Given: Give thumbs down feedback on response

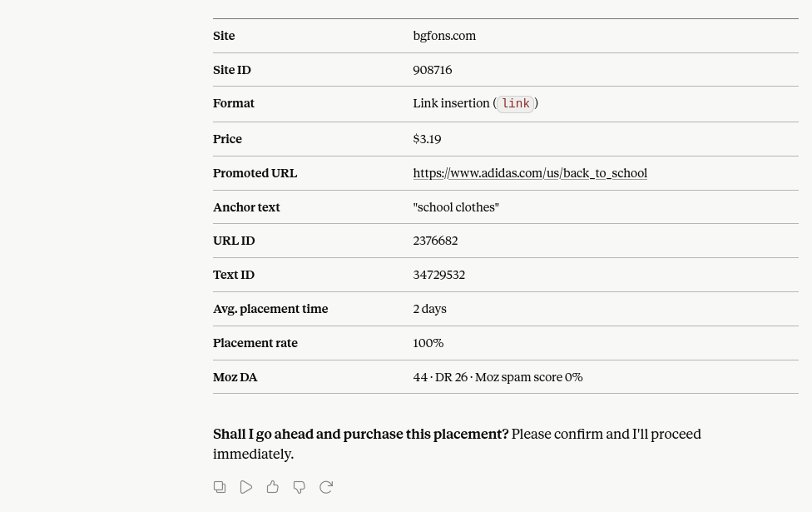Looking at the screenshot, I should (300, 487).
